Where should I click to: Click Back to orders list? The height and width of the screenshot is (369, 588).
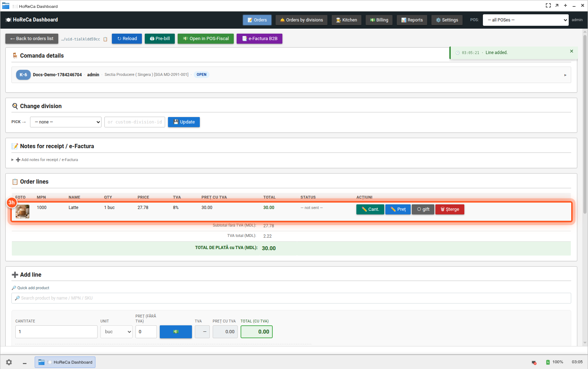click(32, 39)
